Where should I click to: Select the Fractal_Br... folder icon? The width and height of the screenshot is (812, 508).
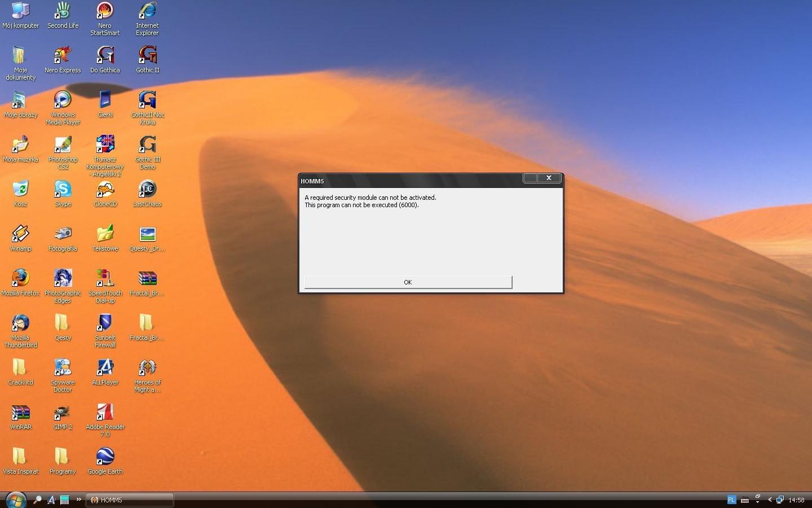147,327
